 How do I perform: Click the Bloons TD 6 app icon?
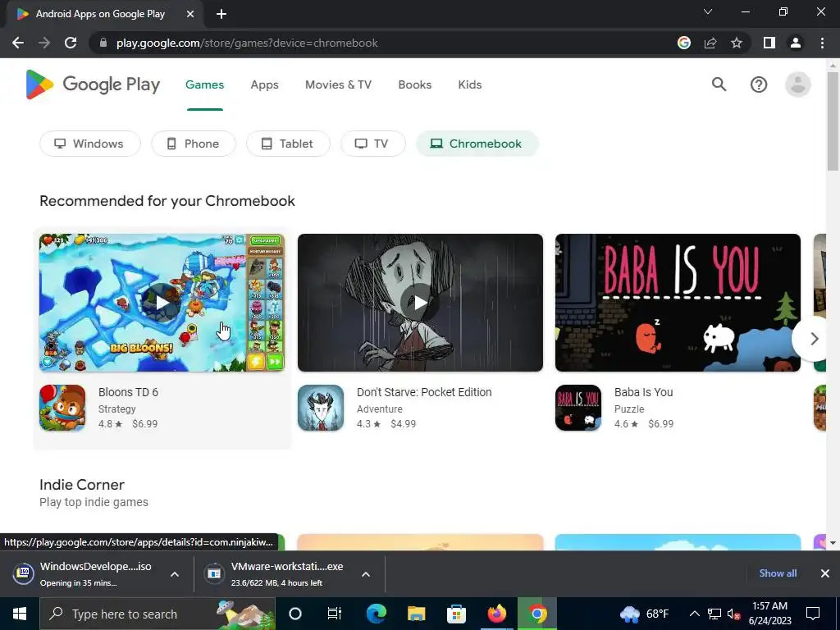[62, 408]
